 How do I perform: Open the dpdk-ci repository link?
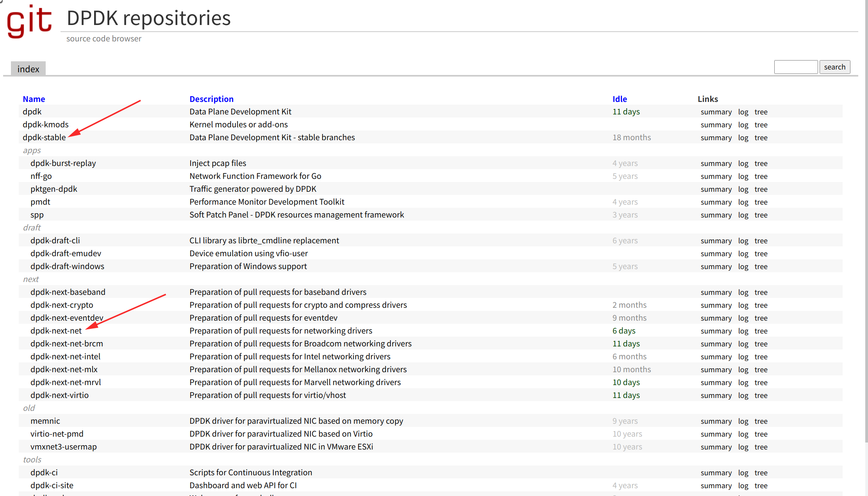[44, 473]
